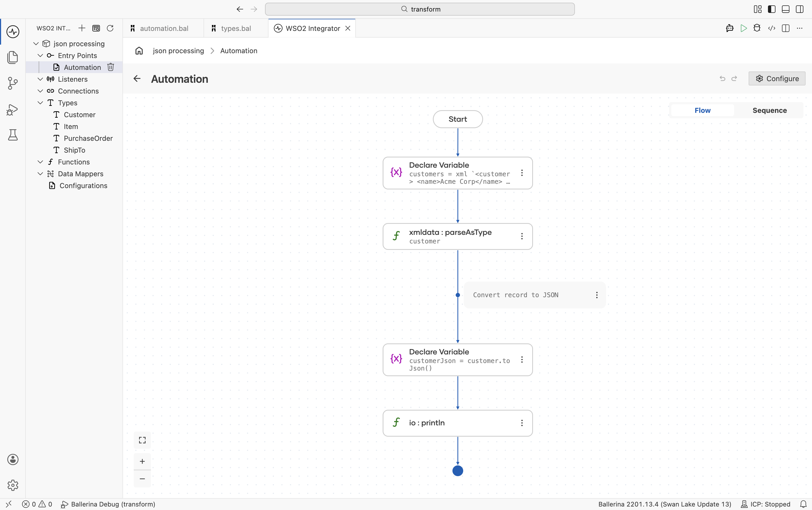Open the Accounts icon in the activity bar
The width and height of the screenshot is (812, 510).
(x=13, y=459)
